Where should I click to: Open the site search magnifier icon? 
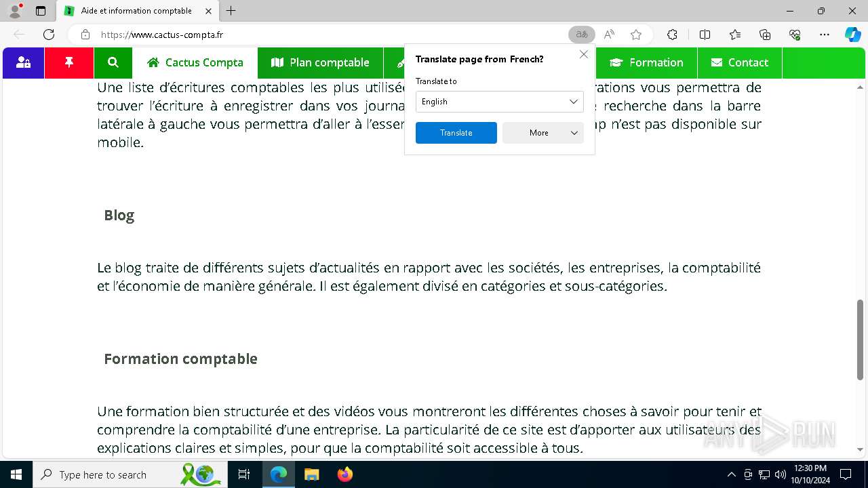113,62
